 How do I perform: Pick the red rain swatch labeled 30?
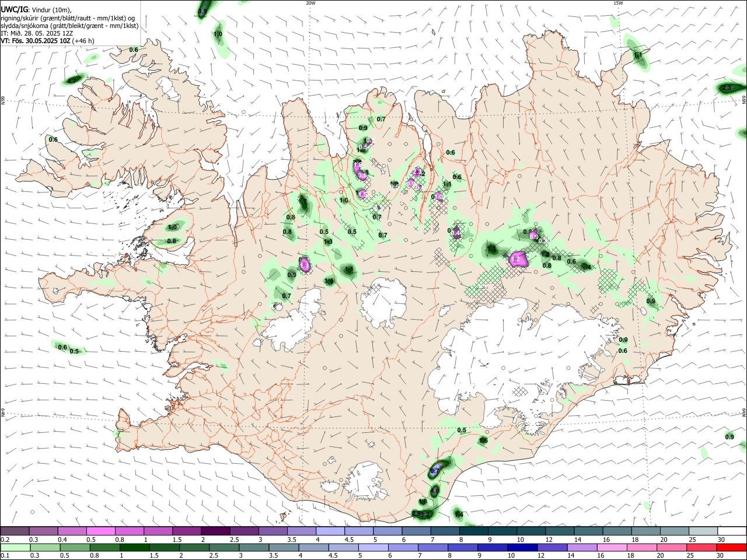click(732, 548)
